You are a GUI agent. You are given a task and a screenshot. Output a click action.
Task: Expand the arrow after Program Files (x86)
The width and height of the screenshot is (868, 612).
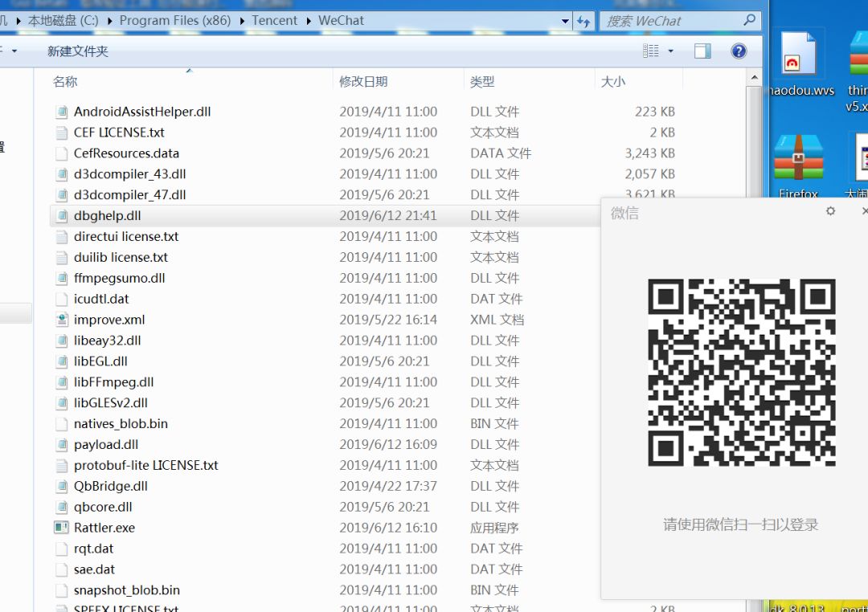coord(243,21)
